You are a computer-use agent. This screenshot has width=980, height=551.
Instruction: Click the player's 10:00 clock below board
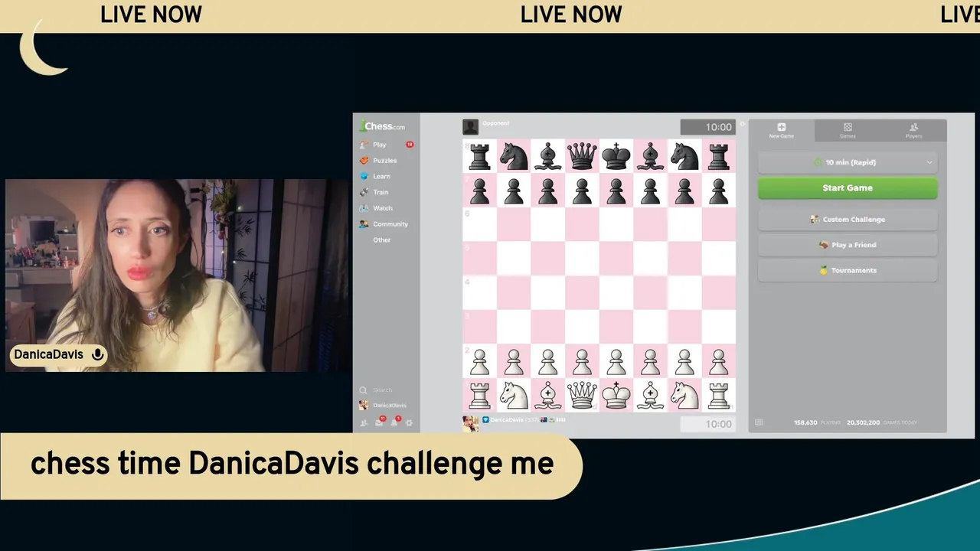pyautogui.click(x=708, y=424)
